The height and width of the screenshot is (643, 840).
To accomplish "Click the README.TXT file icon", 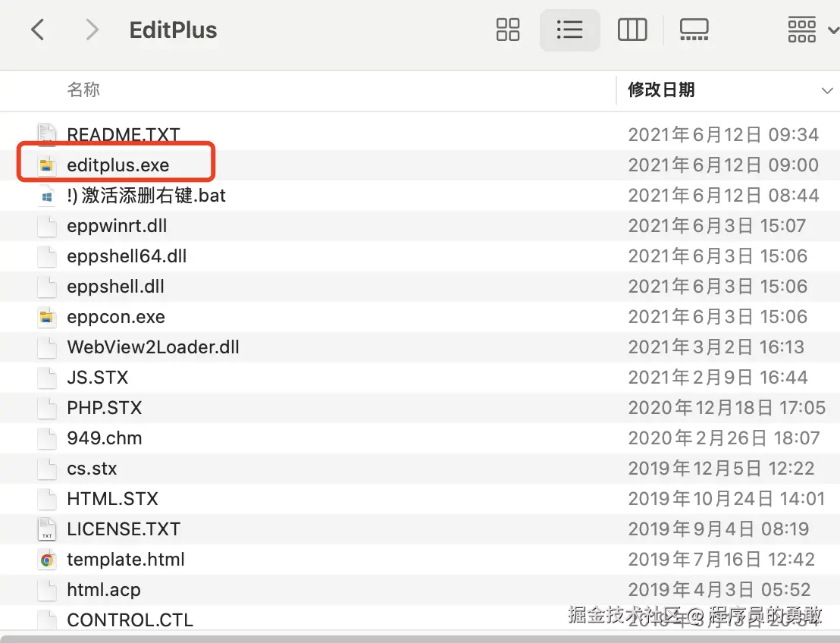I will [x=47, y=134].
